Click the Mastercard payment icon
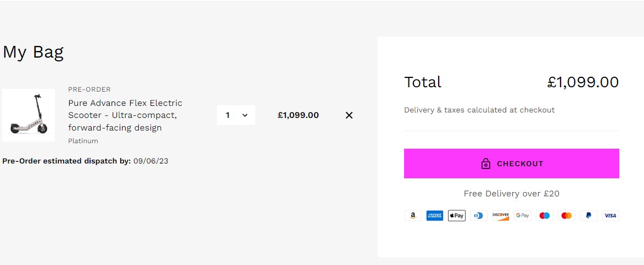644x265 pixels. (x=566, y=216)
